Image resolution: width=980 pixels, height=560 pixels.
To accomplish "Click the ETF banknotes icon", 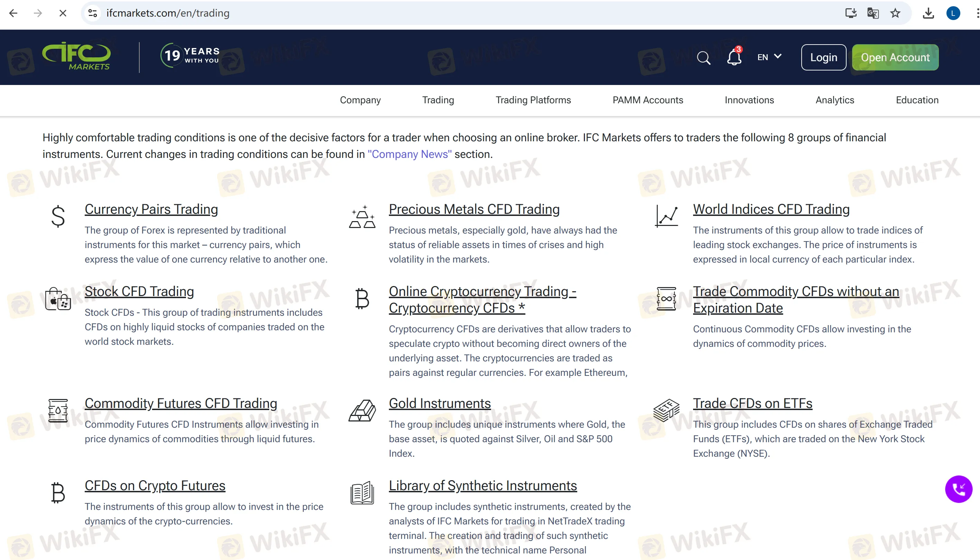I will [x=666, y=410].
